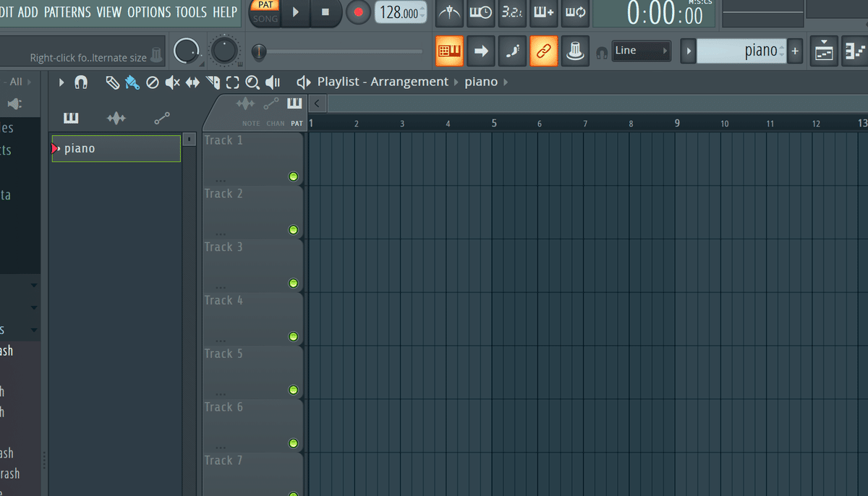Image resolution: width=868 pixels, height=496 pixels.
Task: Open the Playlist view icon
Action: click(x=824, y=51)
